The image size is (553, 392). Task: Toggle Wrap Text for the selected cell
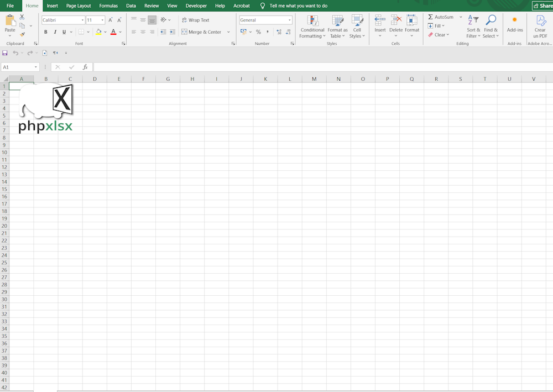pyautogui.click(x=195, y=20)
